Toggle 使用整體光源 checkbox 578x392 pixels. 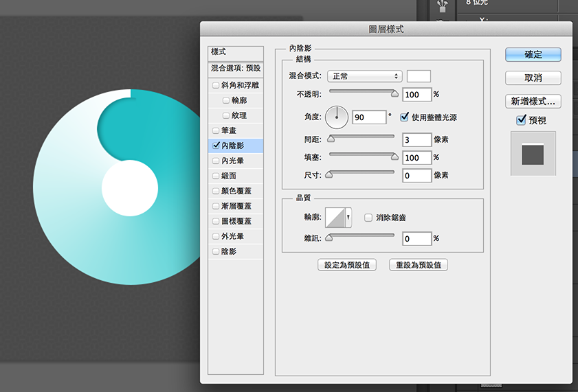click(x=405, y=117)
